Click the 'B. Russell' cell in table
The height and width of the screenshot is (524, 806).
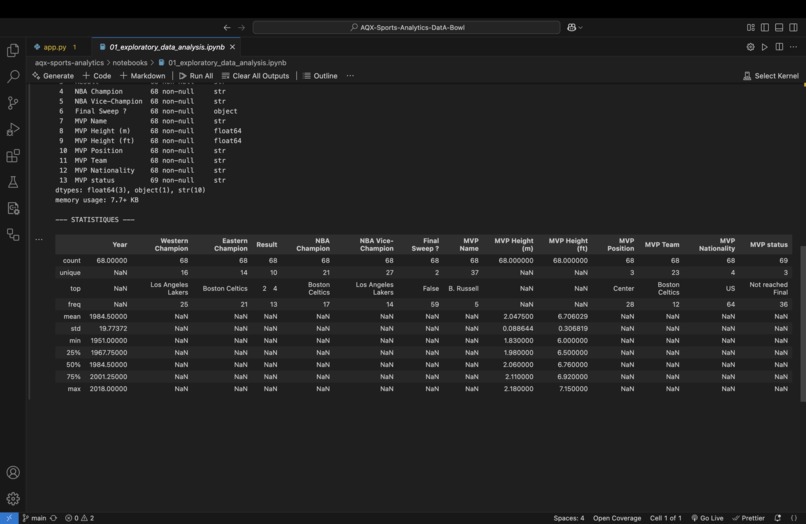(x=463, y=288)
